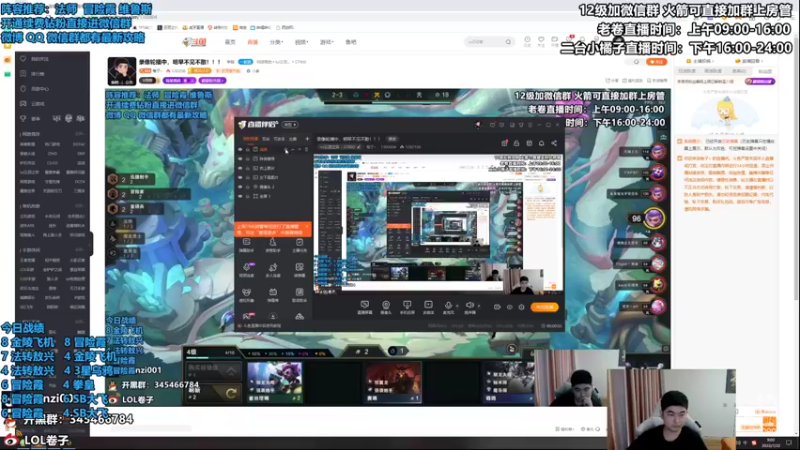Click the player portrait showing 96 health
Screen dimensions: 800x450
[x=654, y=218]
